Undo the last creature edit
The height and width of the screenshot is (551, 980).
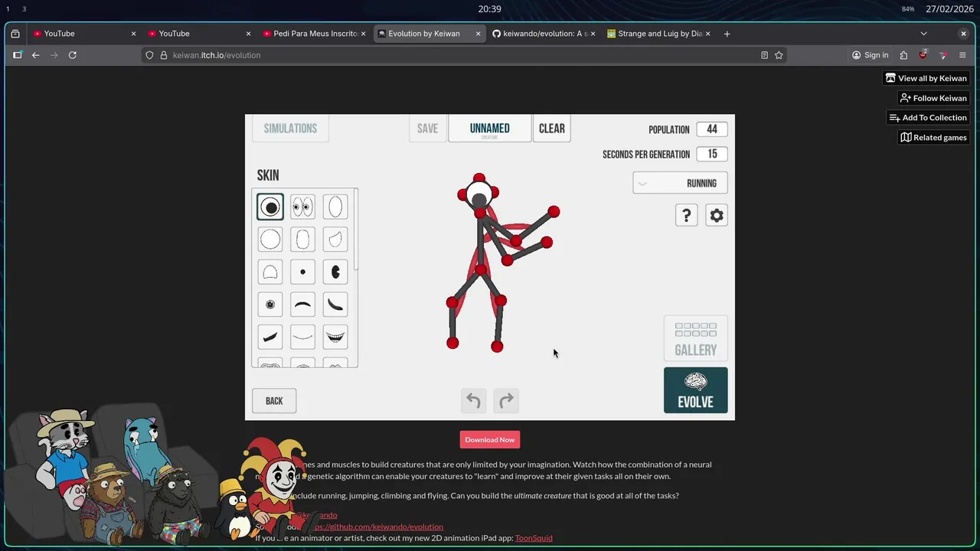pyautogui.click(x=473, y=401)
